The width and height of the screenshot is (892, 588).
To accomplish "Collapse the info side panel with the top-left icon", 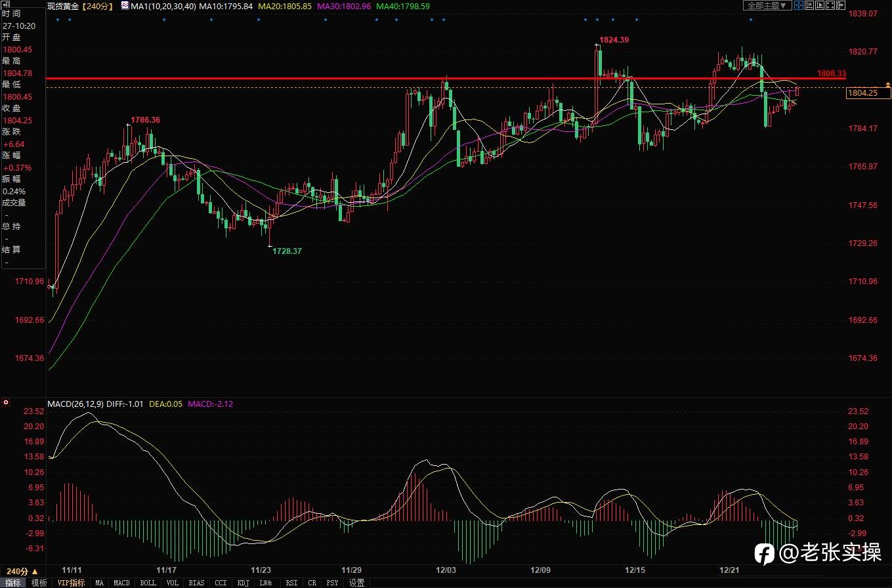I will (5, 3).
